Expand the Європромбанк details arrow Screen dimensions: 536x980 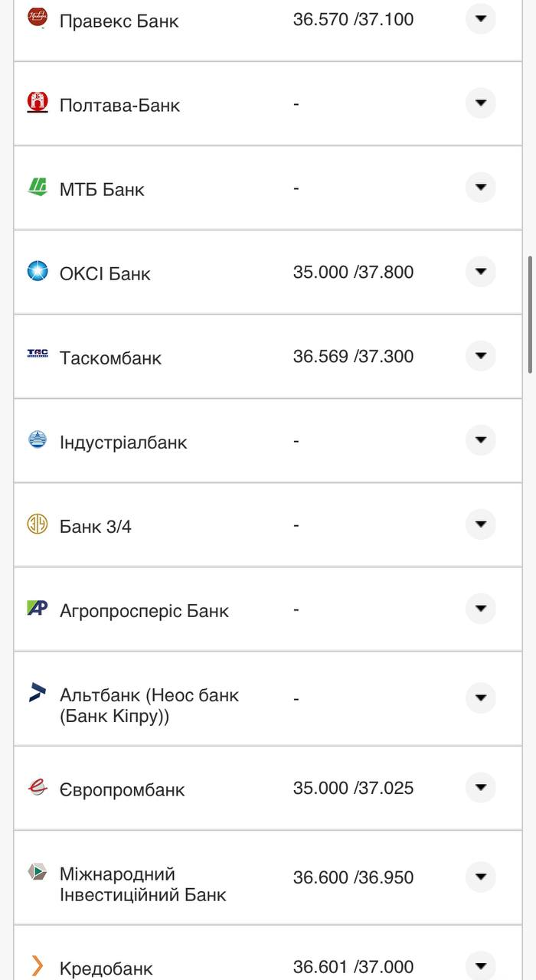coord(480,787)
